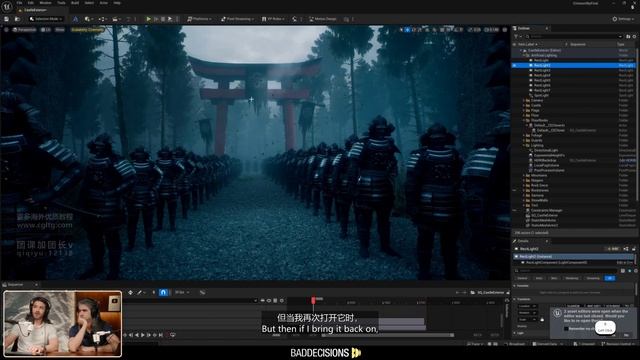The height and width of the screenshot is (360, 640).
Task: Toggle visibility eye for the selected RectLight2
Action: click(x=514, y=65)
